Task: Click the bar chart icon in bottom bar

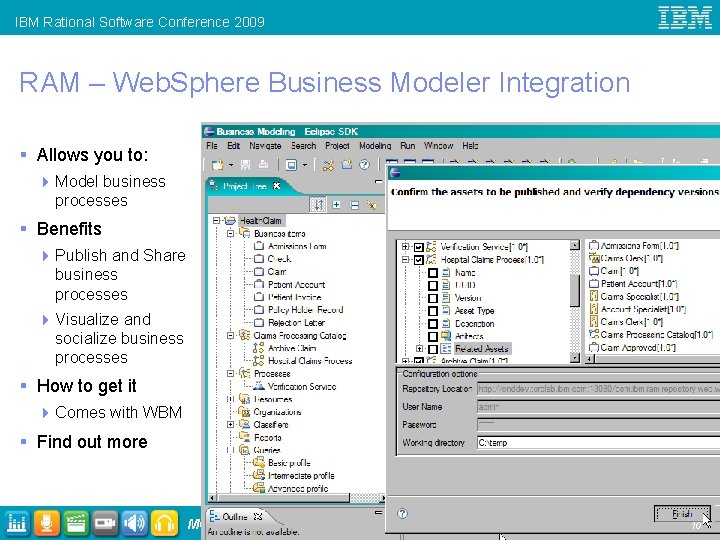Action: point(17,523)
